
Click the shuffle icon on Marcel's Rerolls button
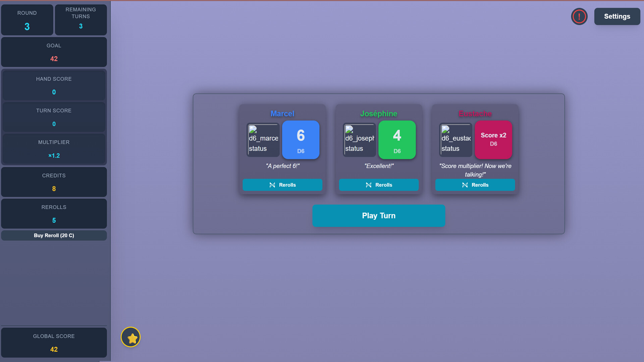click(x=271, y=185)
